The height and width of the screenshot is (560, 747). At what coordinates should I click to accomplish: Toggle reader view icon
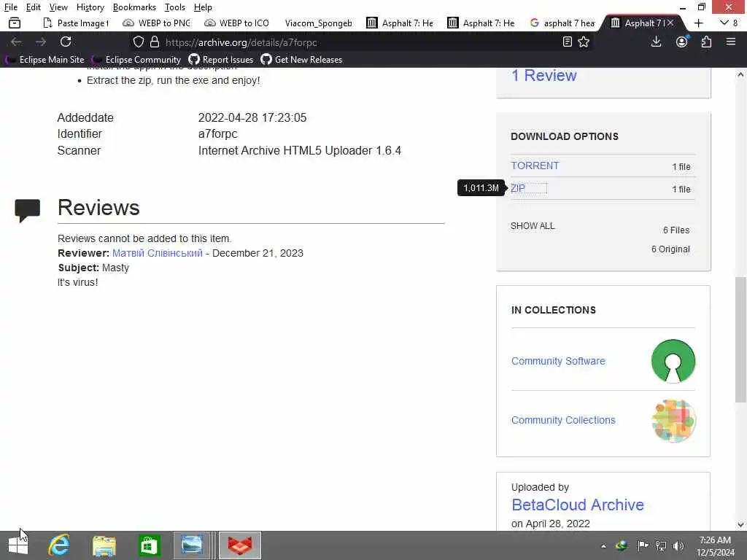tap(567, 42)
